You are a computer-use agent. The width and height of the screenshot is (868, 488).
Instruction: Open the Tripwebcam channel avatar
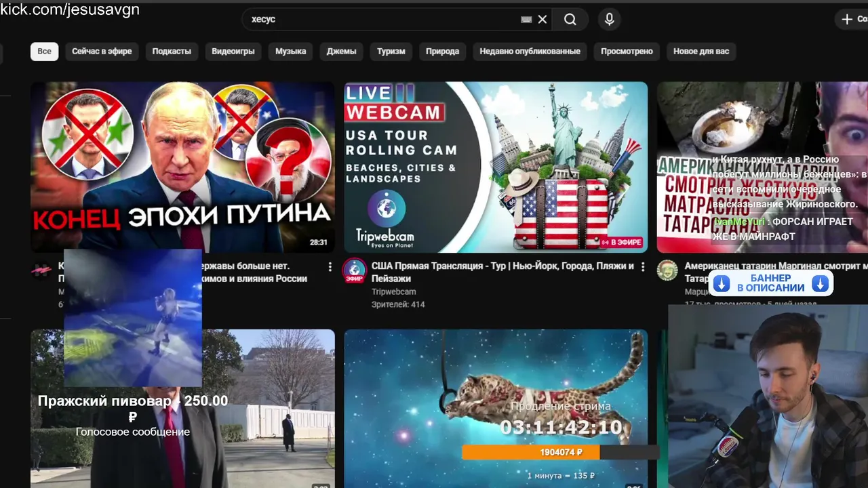pos(355,271)
